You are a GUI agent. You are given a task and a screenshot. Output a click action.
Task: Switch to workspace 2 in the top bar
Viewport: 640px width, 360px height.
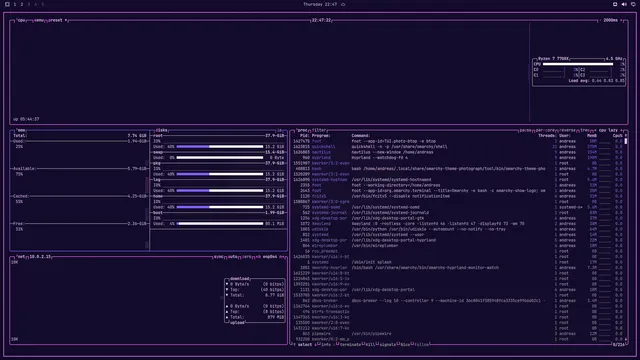[22, 4]
